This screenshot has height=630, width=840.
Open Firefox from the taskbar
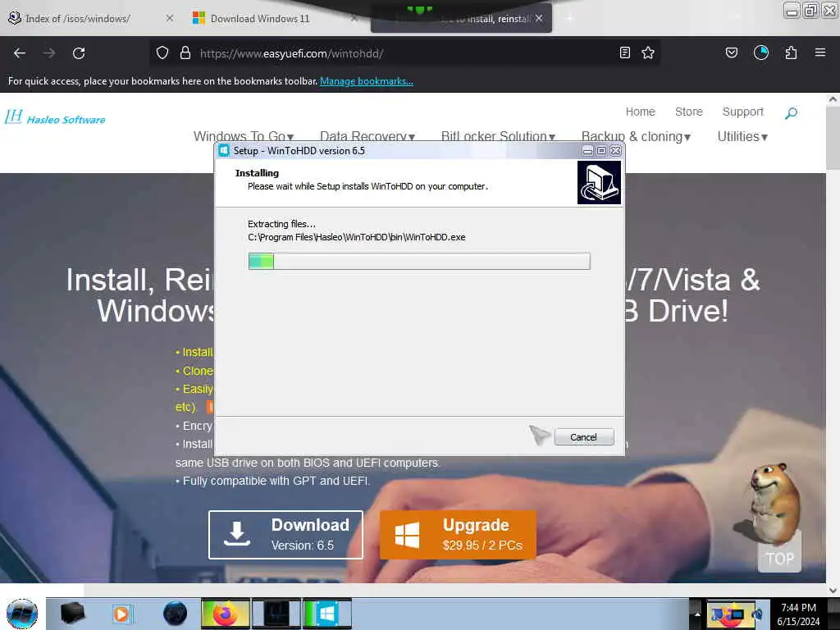coord(226,614)
